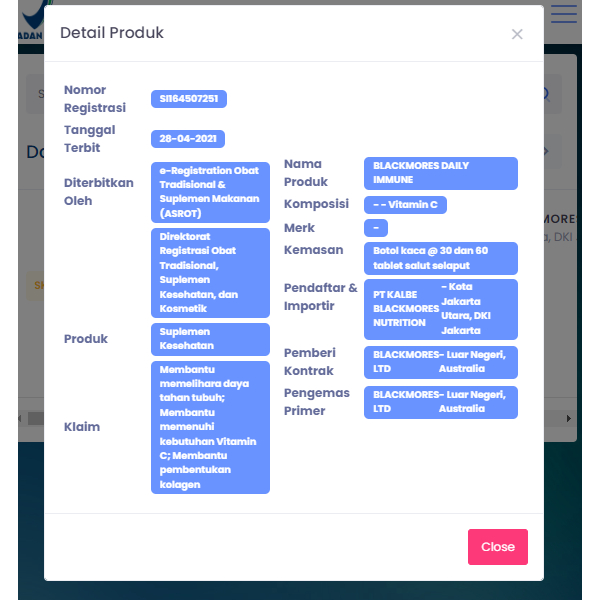Click registration number SI164507251 badge
The width and height of the screenshot is (600, 600).
coord(189,99)
